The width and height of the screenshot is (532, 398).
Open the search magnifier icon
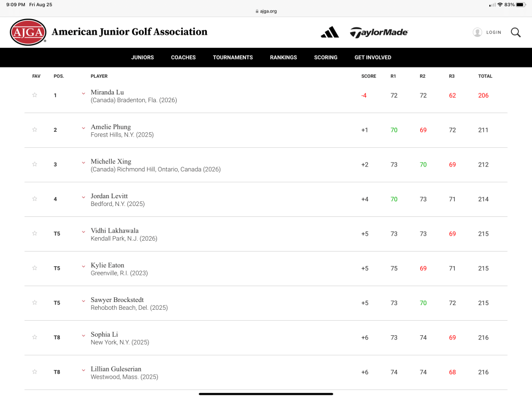[x=515, y=32]
